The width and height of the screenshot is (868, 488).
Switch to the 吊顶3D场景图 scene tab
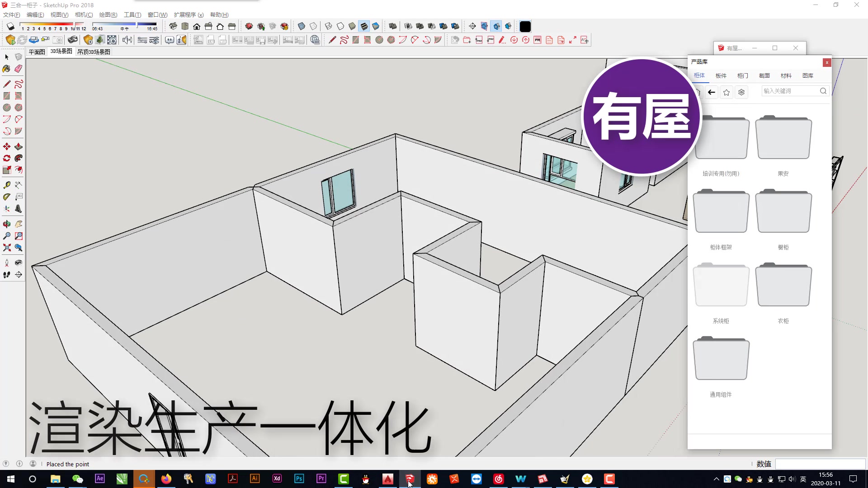[94, 52]
